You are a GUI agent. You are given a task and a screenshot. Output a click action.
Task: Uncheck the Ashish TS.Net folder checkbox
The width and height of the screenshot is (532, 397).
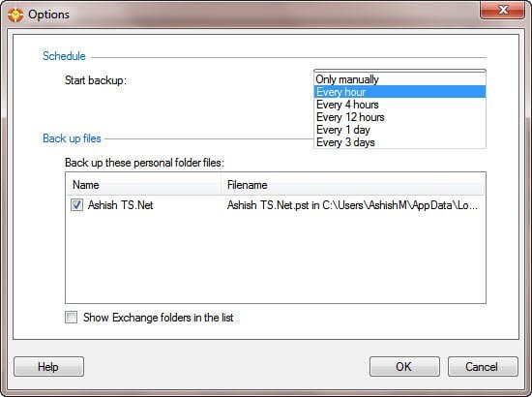click(x=76, y=204)
